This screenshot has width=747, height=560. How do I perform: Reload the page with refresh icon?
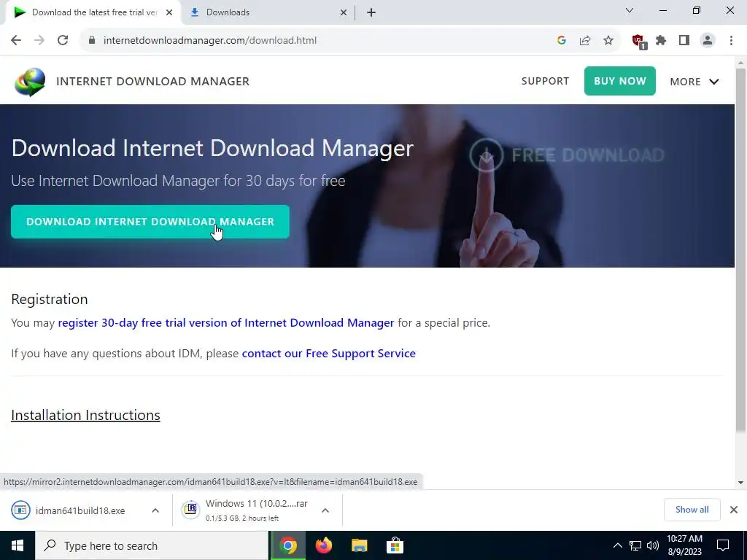tap(63, 41)
